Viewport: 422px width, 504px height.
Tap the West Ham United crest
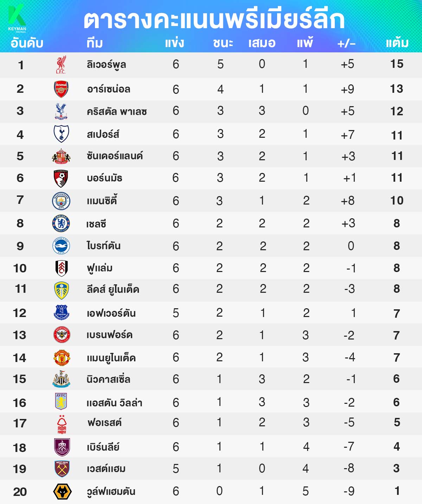point(62,469)
